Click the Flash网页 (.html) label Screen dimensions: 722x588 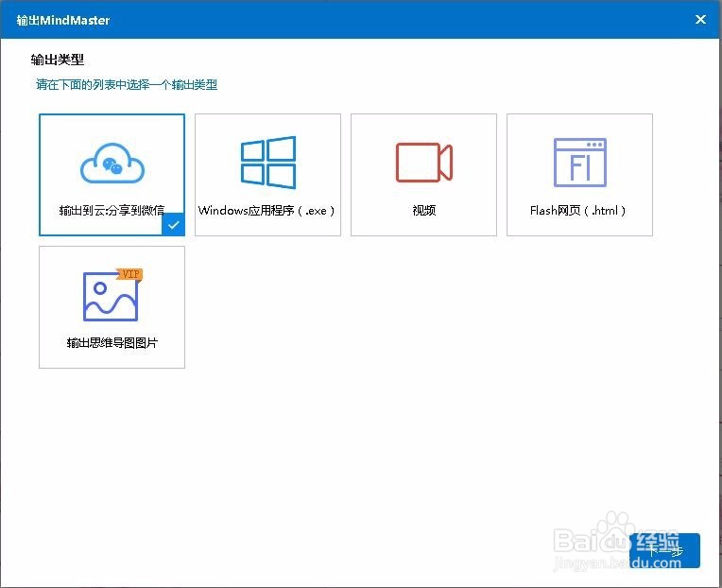[577, 211]
